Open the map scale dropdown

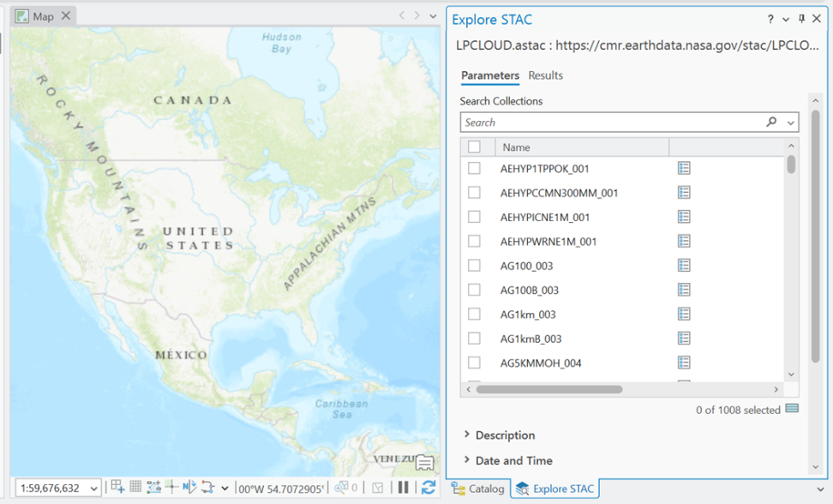(x=94, y=488)
